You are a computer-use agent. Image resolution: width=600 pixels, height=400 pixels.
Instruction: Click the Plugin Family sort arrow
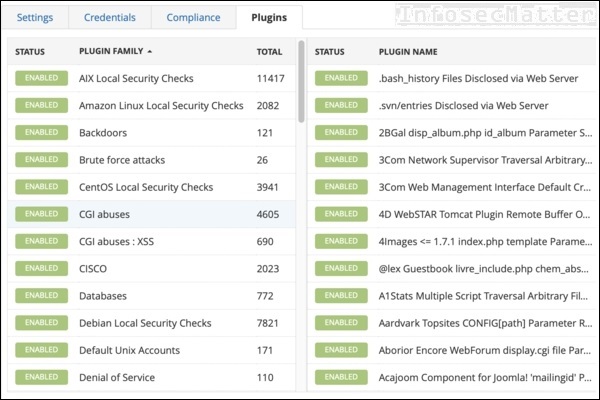click(150, 51)
